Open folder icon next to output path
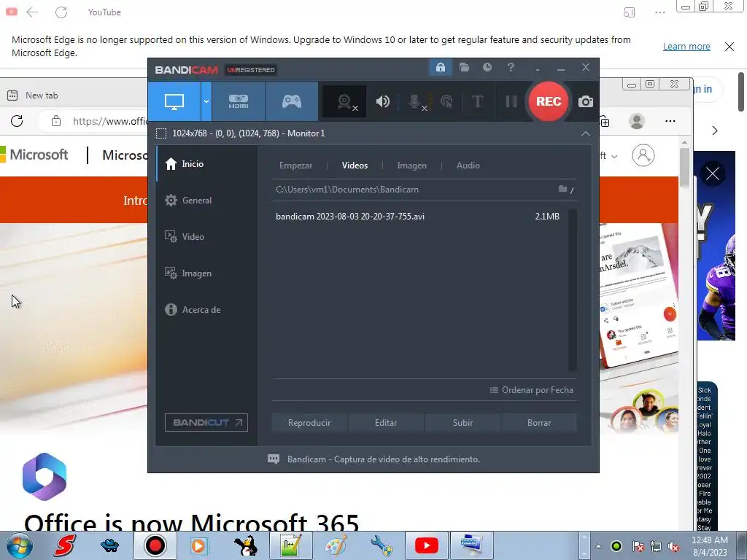The image size is (747, 560). point(562,189)
